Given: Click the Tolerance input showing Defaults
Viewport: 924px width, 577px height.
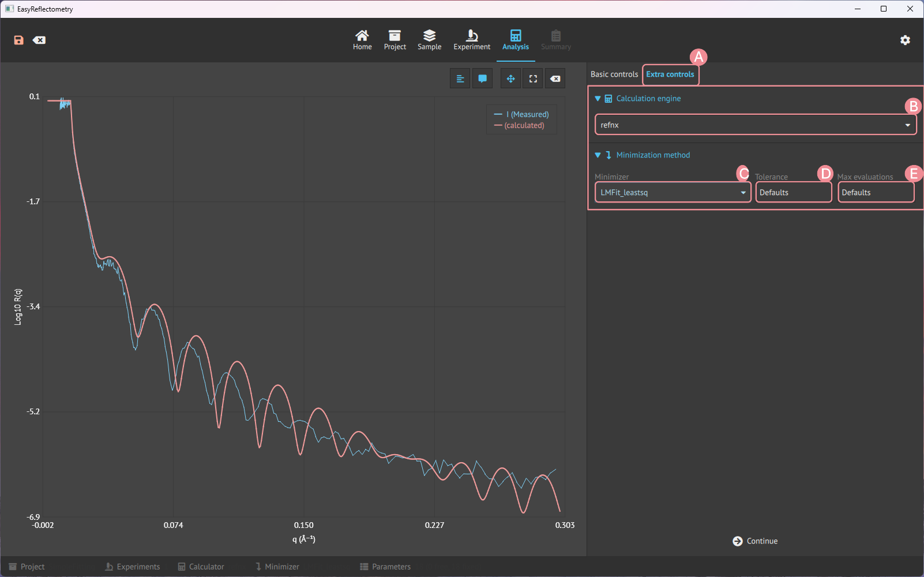Looking at the screenshot, I should pyautogui.click(x=793, y=192).
